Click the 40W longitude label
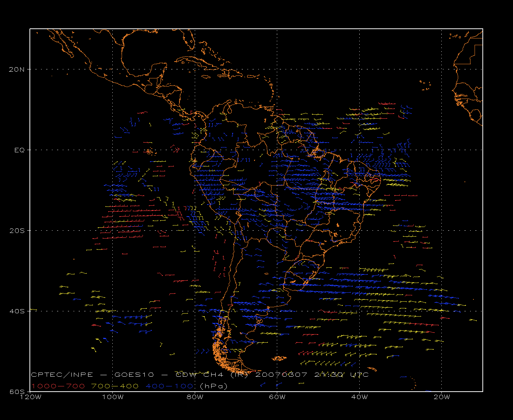Viewport: 513px width, 420px height. pyautogui.click(x=360, y=397)
